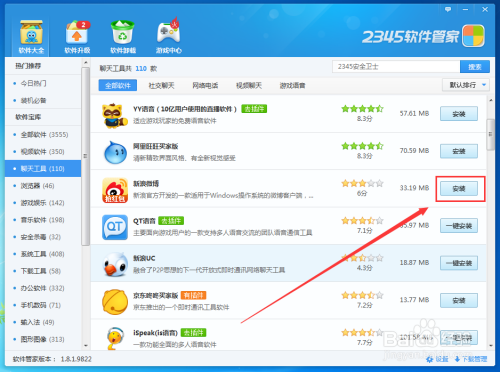Click the 新浪UC bird app icon
Screen dimensions: 500x372
(x=115, y=265)
